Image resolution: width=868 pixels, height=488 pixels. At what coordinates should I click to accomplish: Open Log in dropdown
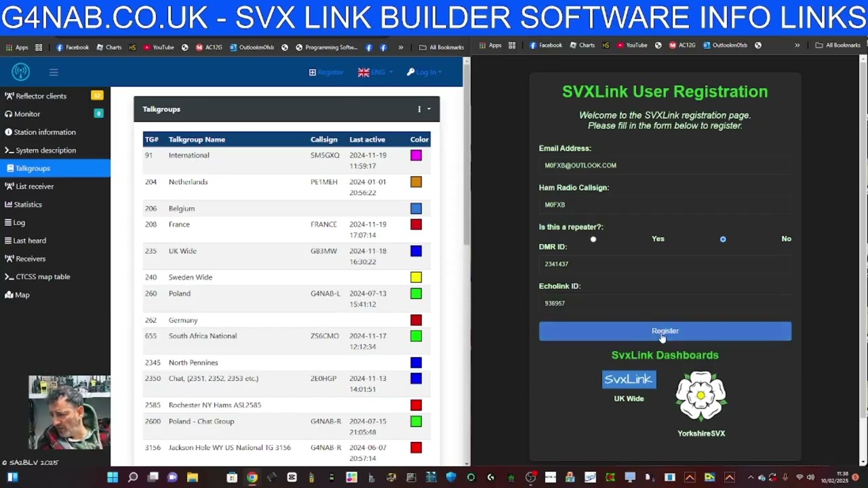(x=425, y=72)
